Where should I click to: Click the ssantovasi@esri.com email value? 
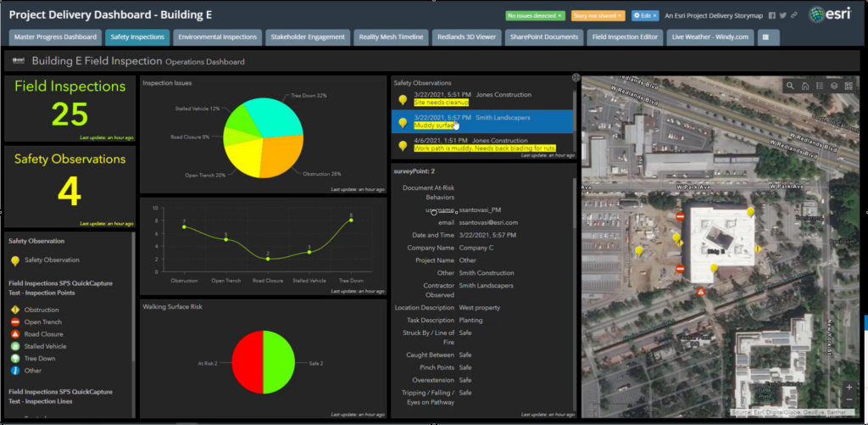point(488,223)
